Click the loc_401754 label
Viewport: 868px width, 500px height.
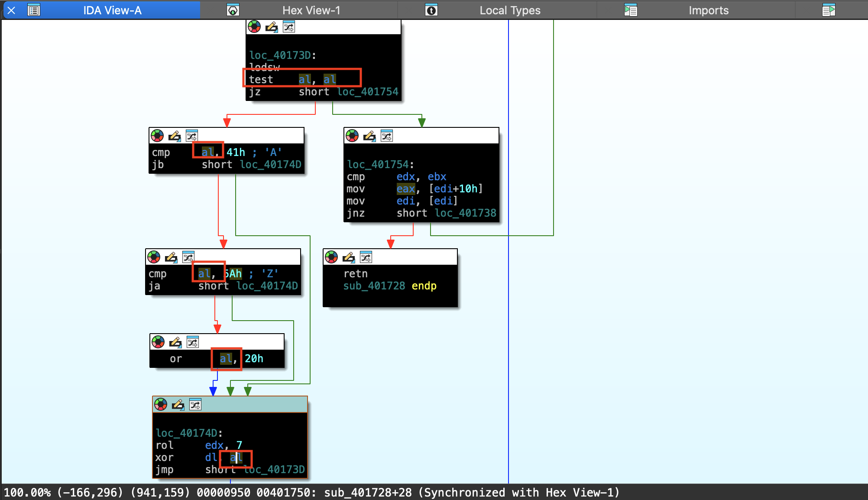point(380,165)
